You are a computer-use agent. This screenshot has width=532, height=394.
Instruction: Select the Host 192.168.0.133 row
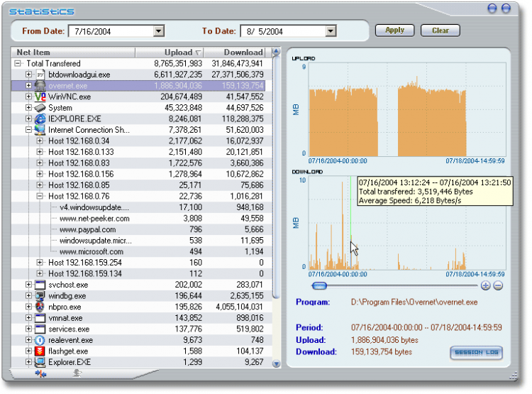click(141, 152)
